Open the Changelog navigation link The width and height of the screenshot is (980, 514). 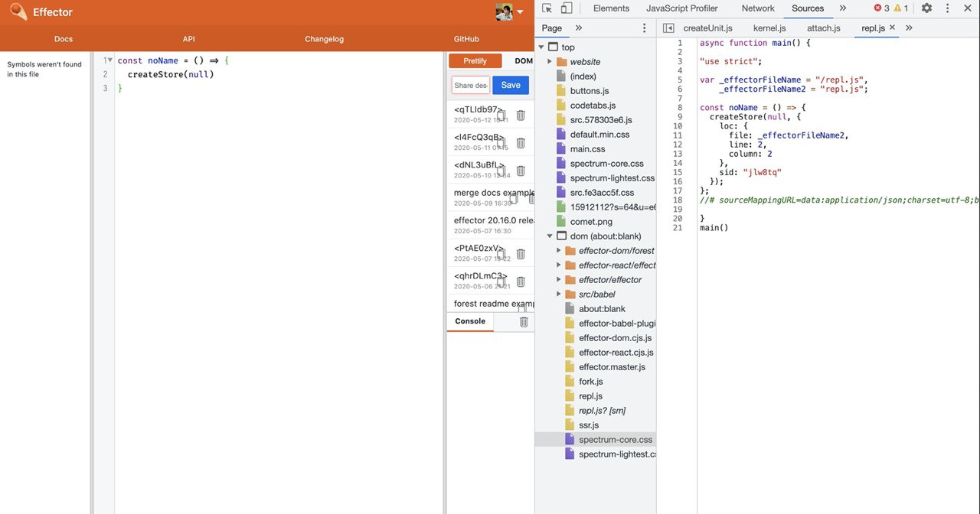click(325, 39)
